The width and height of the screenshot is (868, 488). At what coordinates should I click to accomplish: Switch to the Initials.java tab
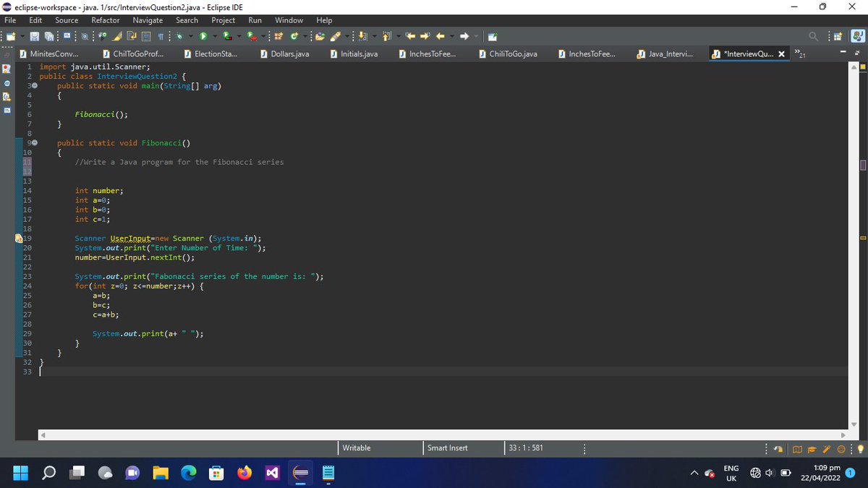[x=354, y=54]
